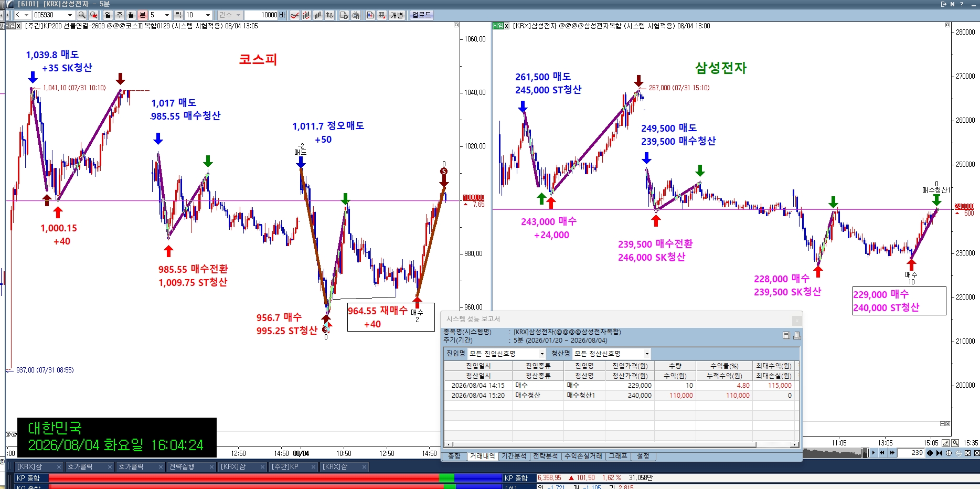
Task: Switch to the 거래내역 report tab
Action: [482, 456]
